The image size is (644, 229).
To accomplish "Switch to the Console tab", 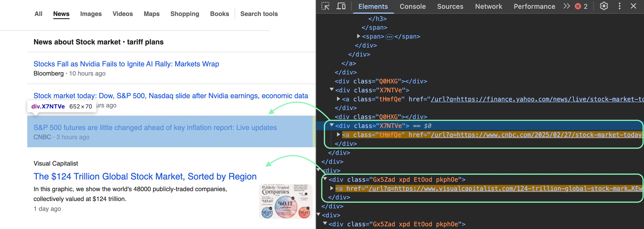I will (x=413, y=7).
